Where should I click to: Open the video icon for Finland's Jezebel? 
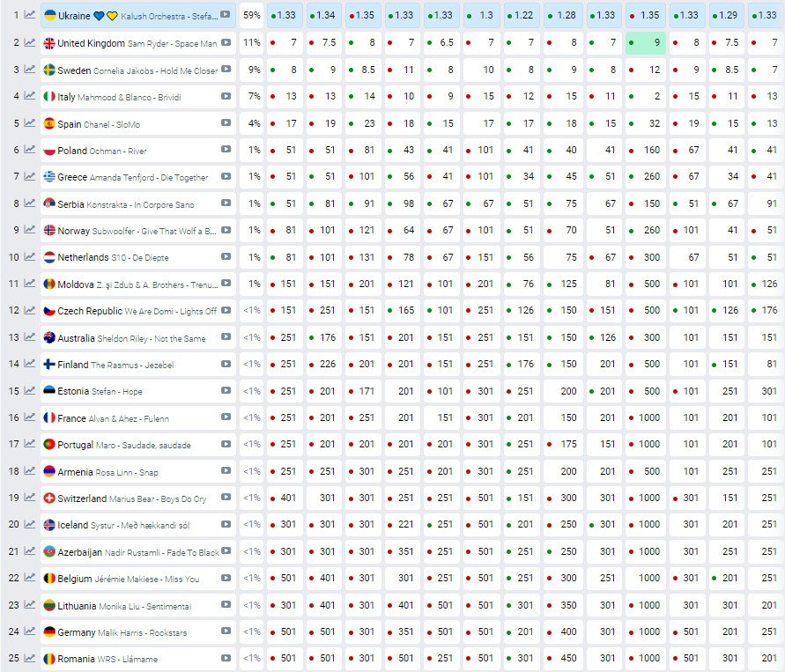(226, 364)
